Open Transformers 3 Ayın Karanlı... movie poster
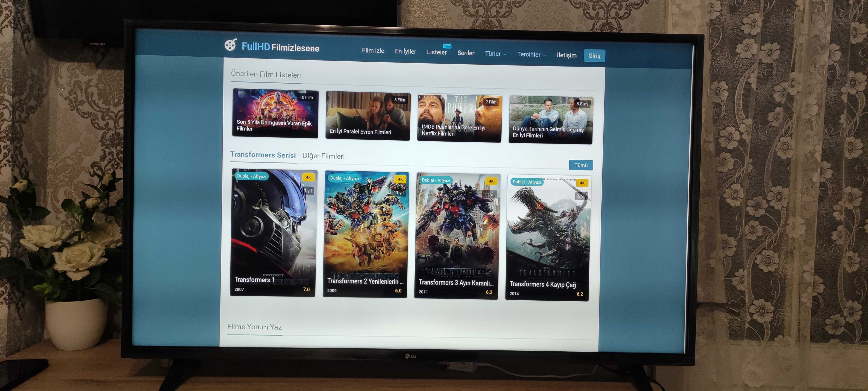Viewport: 868px width, 391px height. pos(457,236)
